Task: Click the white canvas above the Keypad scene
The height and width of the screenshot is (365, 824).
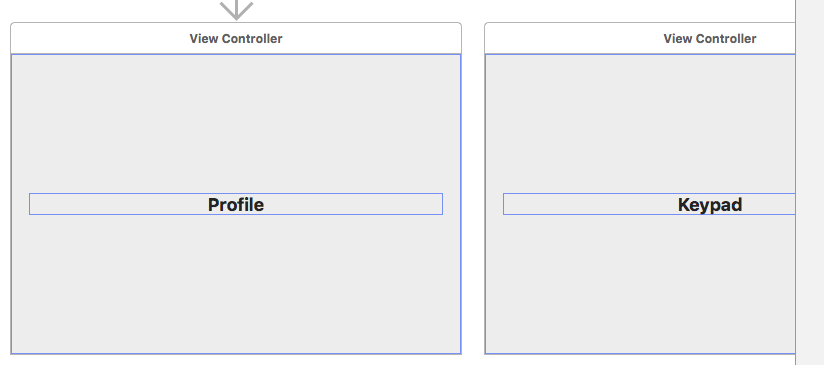Action: pyautogui.click(x=640, y=11)
